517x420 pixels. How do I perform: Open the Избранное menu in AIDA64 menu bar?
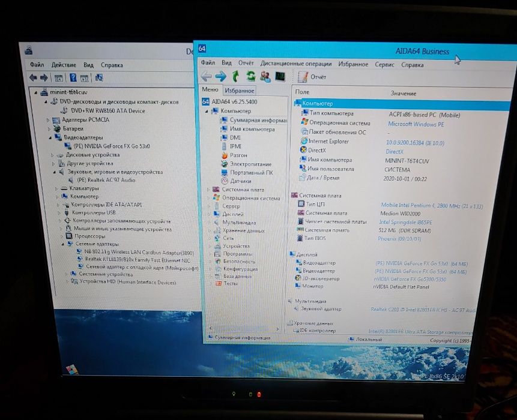[x=353, y=64]
